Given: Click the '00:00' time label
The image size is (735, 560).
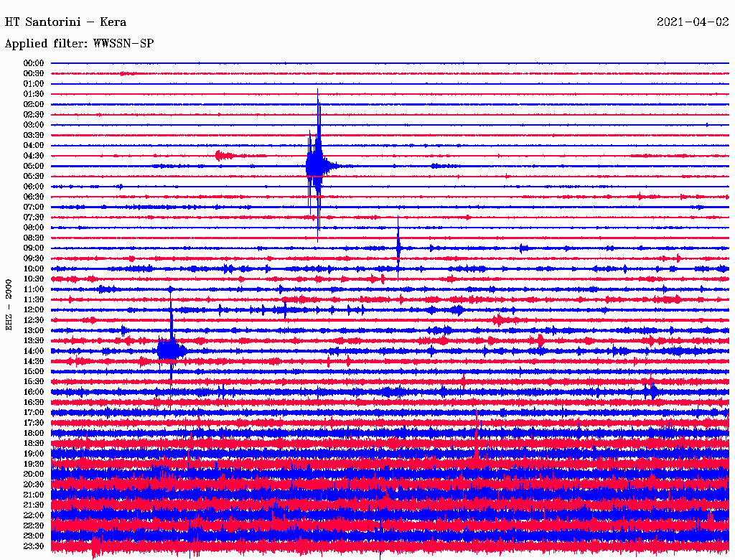Looking at the screenshot, I should pyautogui.click(x=33, y=63).
